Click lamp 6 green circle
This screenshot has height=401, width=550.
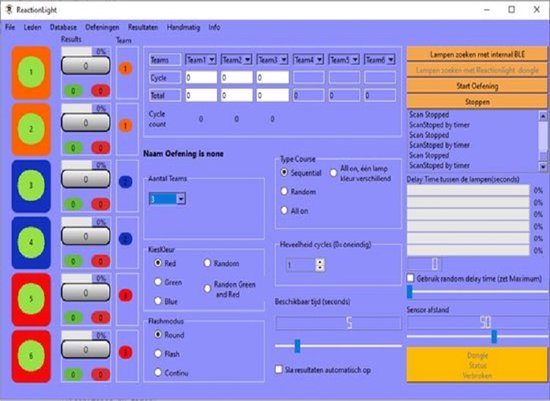tap(31, 356)
